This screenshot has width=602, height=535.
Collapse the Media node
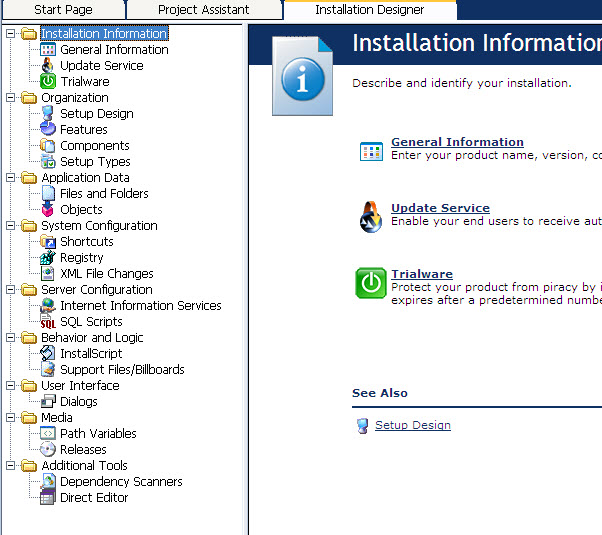tap(11, 417)
